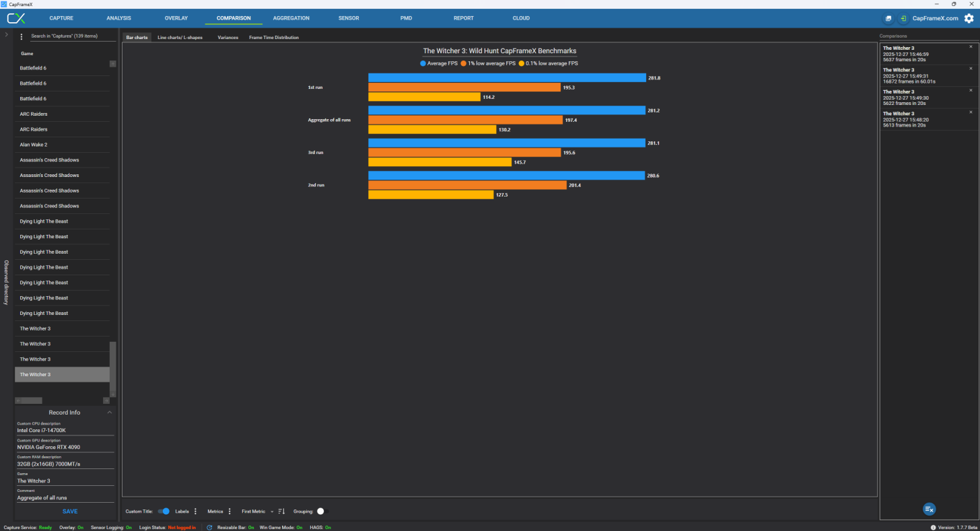Select the Variances tab

coord(228,38)
